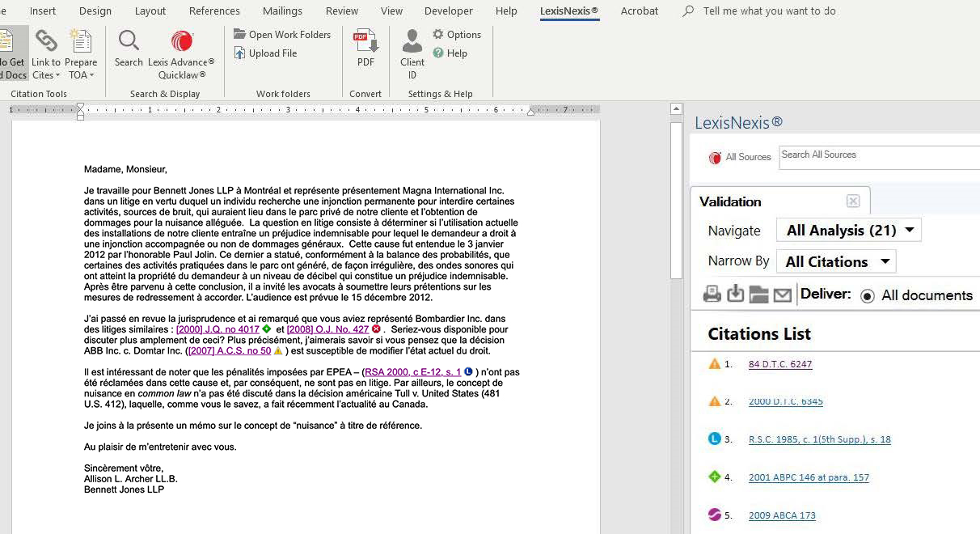
Task: Click All Sources globe icon
Action: (715, 158)
